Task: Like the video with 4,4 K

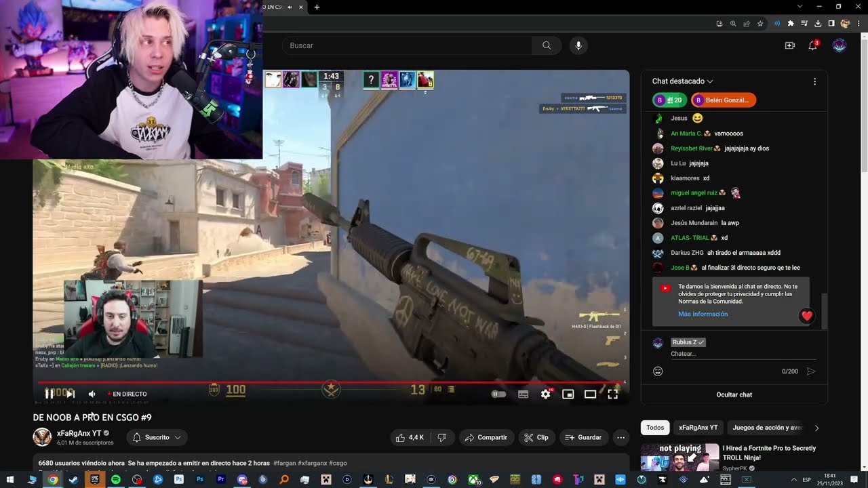Action: [411, 437]
